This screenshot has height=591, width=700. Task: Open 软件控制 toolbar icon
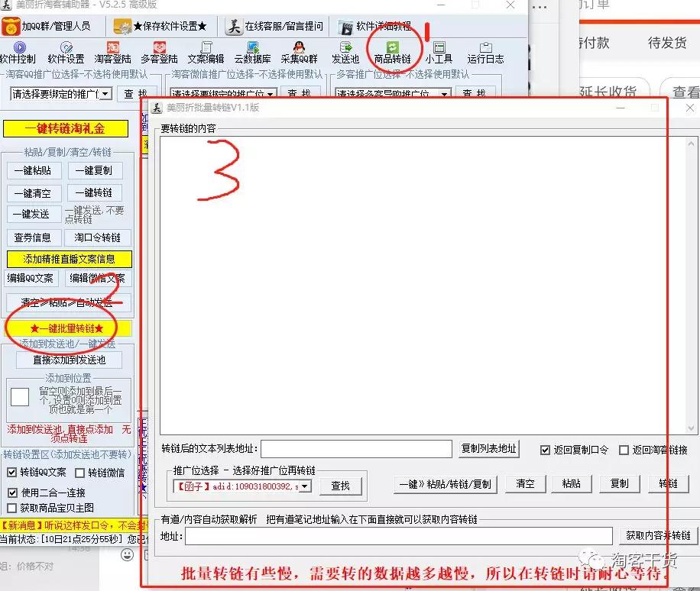pyautogui.click(x=18, y=53)
